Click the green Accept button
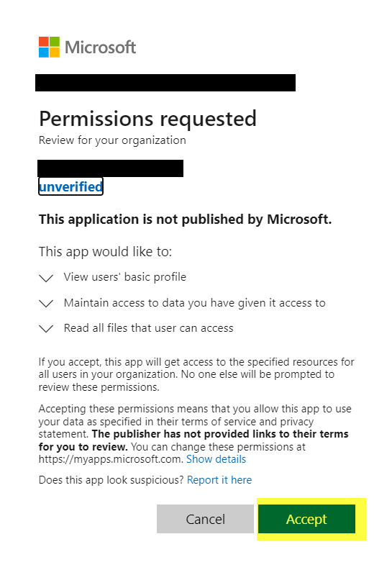392x570 pixels. pos(306,519)
